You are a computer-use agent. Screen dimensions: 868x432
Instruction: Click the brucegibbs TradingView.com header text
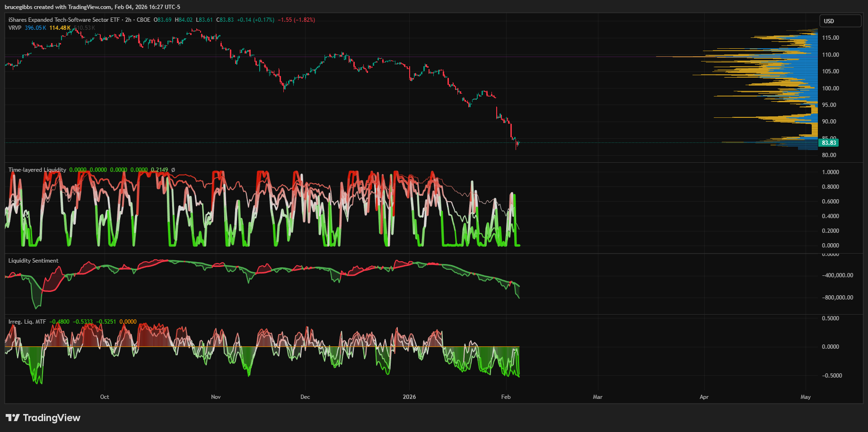point(92,7)
